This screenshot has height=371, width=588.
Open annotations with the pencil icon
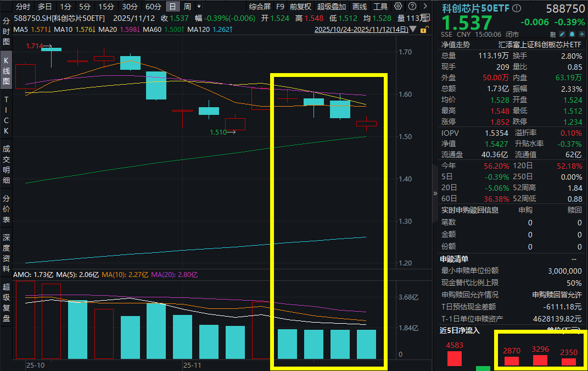561,34
